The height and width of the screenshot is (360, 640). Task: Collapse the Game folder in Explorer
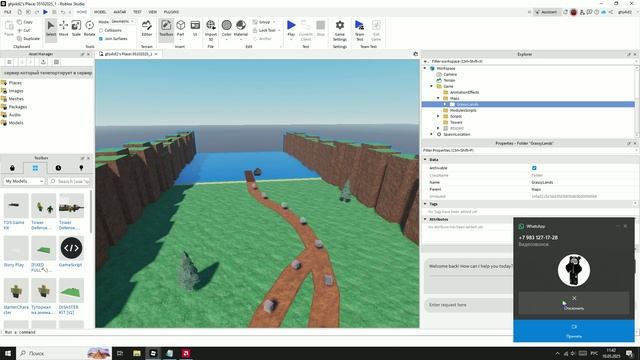pos(432,86)
